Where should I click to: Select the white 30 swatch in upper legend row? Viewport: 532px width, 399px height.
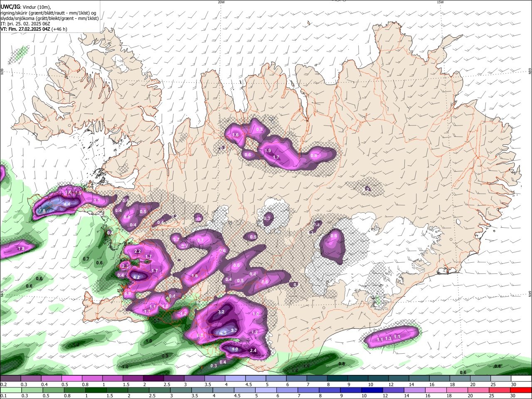(x=521, y=379)
